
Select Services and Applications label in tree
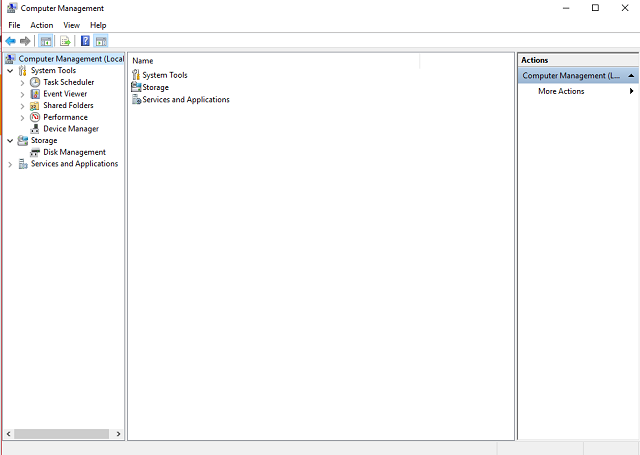click(74, 164)
